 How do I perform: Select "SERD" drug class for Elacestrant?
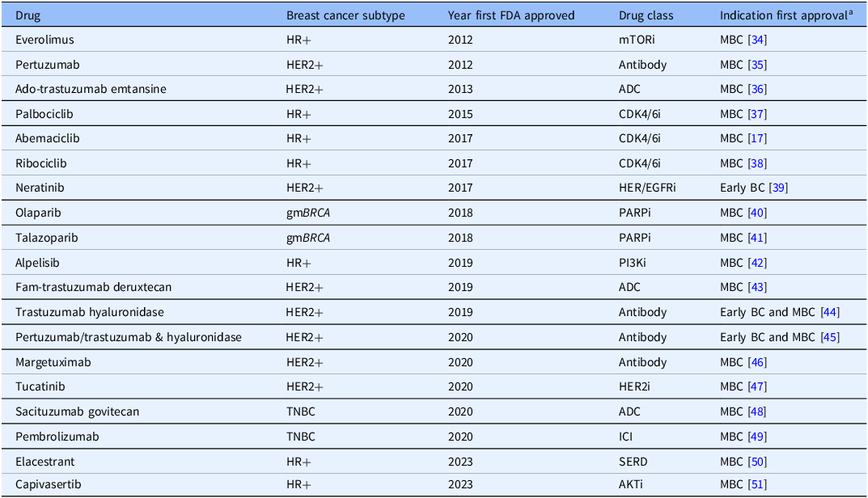(633, 462)
